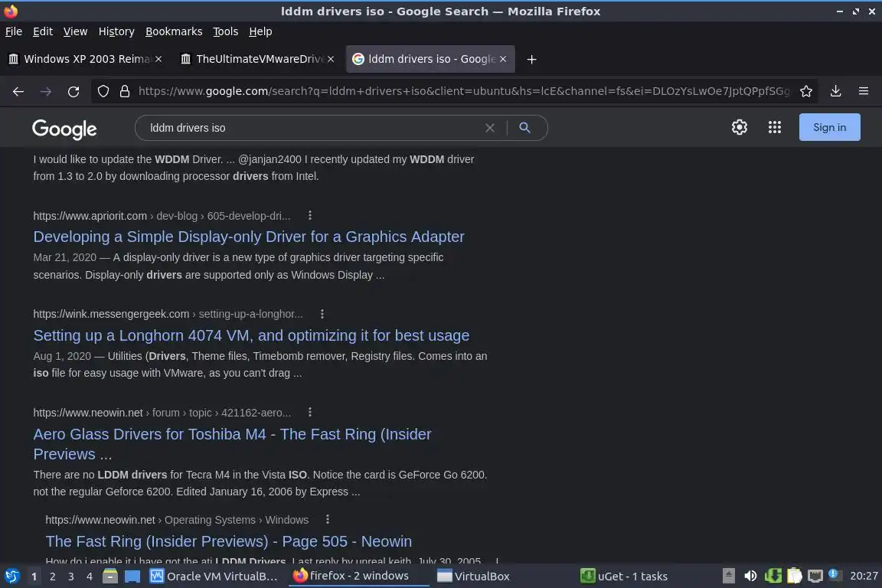The image size is (882, 588).
Task: Close the Windows XP 2003 Reimagined tab
Action: (158, 59)
